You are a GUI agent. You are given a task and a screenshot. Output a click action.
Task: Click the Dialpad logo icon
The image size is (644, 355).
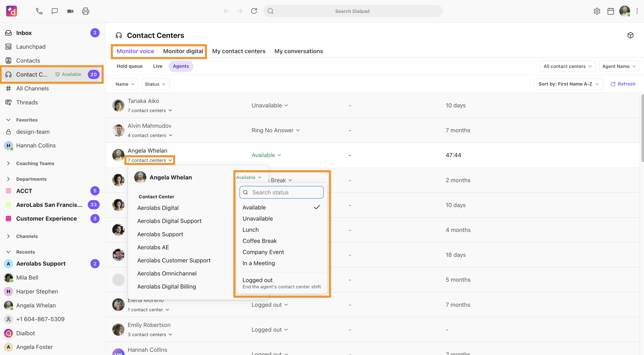click(x=12, y=11)
